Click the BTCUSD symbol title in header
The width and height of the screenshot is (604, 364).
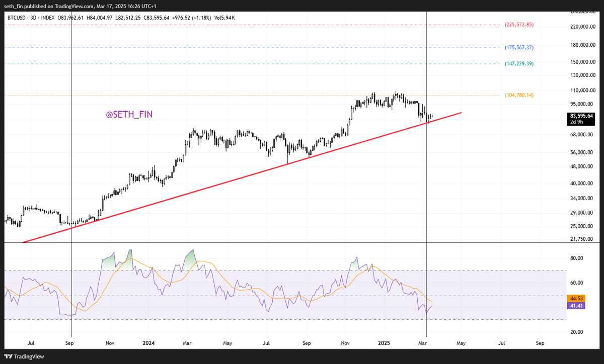coord(19,18)
